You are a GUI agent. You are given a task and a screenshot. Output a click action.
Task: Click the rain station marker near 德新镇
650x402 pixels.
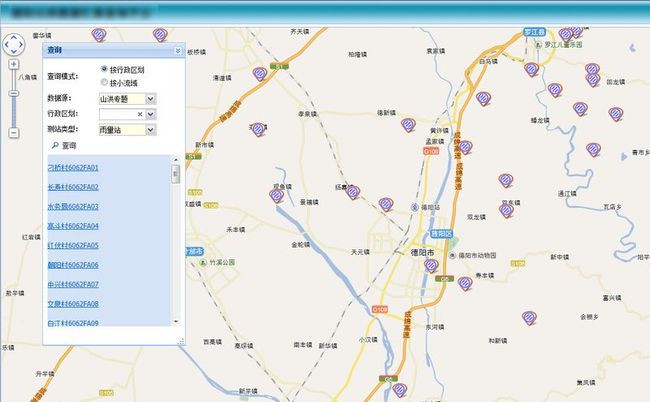(408, 125)
